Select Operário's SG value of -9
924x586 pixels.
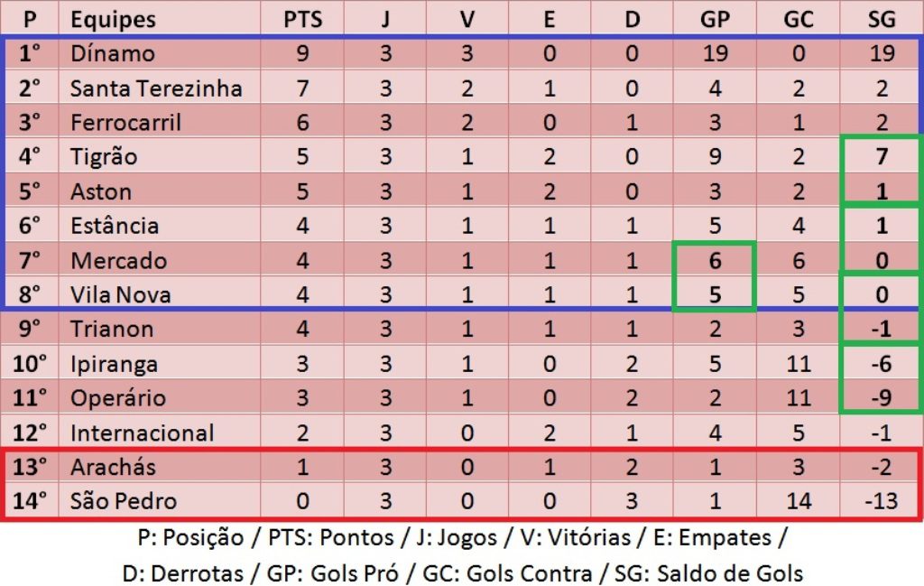click(882, 398)
